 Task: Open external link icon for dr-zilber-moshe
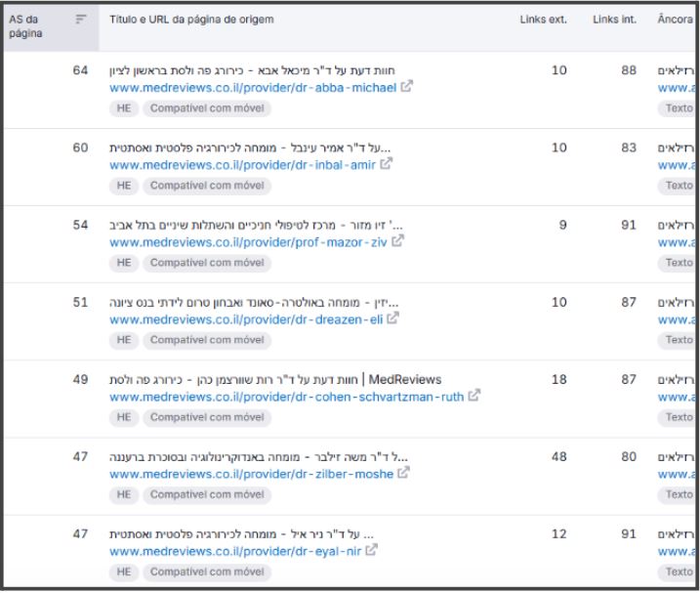point(403,473)
